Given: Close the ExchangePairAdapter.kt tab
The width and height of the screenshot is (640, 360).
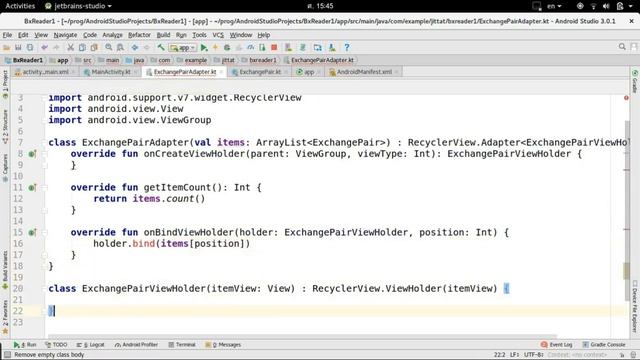Looking at the screenshot, I should point(221,72).
